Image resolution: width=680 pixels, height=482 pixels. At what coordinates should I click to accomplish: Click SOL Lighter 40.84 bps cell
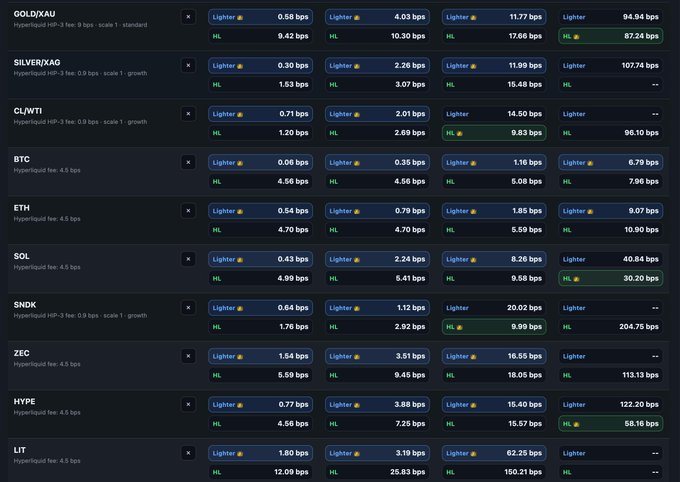(611, 259)
